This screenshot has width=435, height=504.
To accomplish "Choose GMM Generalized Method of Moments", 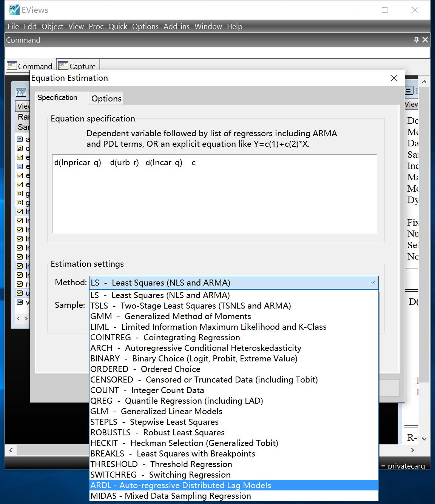I will (234, 316).
